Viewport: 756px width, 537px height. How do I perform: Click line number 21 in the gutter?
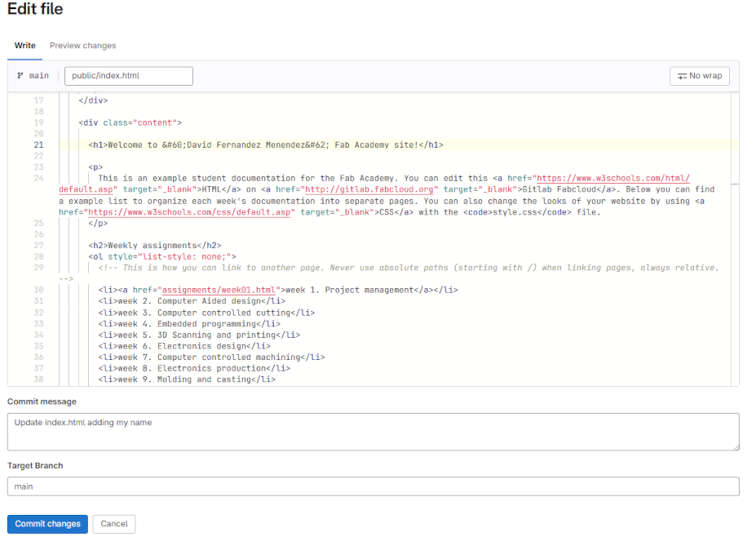pos(38,144)
